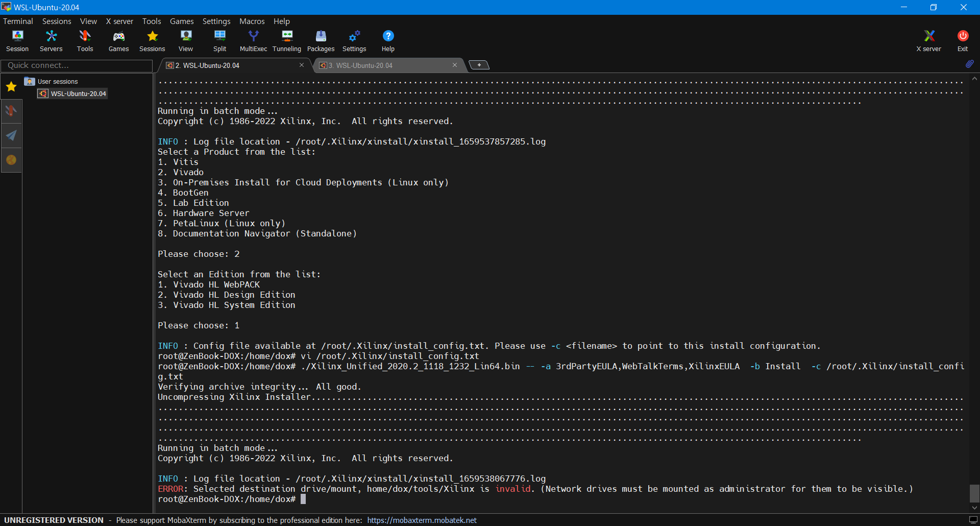Open the Settings gear toolbar icon
The image size is (980, 526).
354,40
